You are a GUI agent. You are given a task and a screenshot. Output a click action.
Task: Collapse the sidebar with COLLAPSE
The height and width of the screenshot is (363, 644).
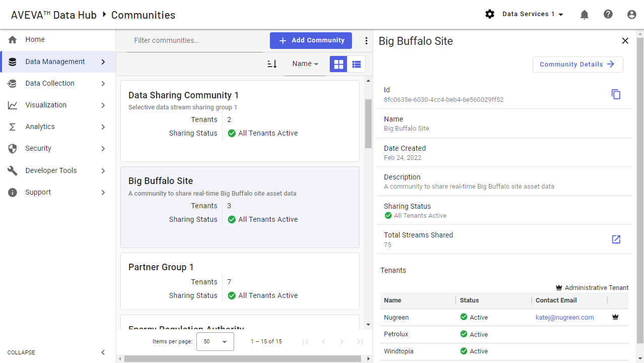(58, 352)
